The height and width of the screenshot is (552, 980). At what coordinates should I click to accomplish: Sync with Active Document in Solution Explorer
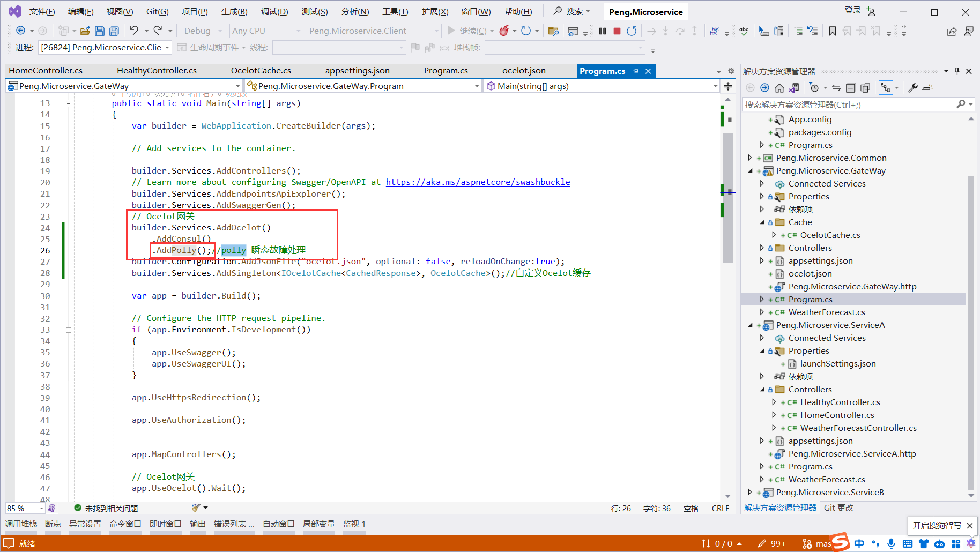coord(836,88)
